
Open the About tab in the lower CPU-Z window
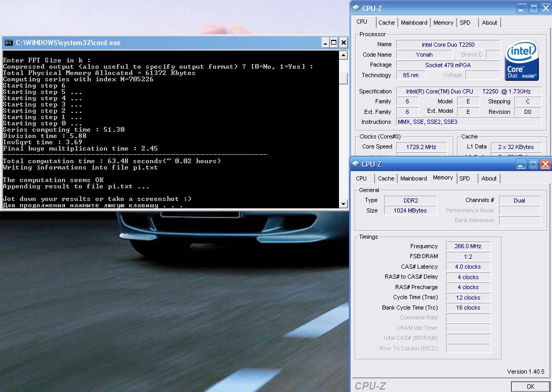pos(489,178)
